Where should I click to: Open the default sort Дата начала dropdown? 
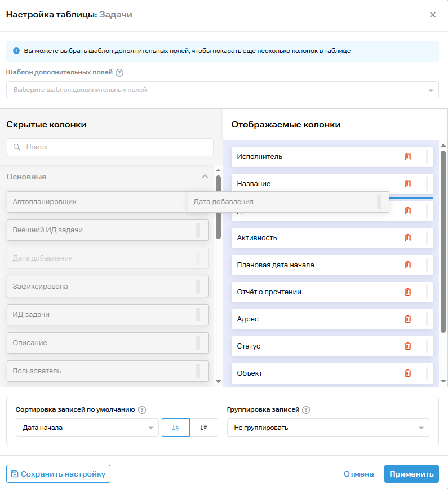87,428
